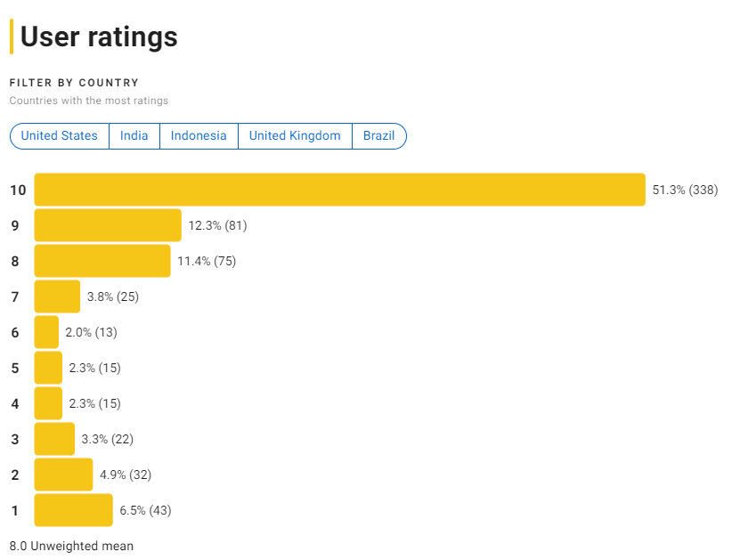The height and width of the screenshot is (560, 740).
Task: Click the 6.5% (43) label
Action: pos(146,510)
